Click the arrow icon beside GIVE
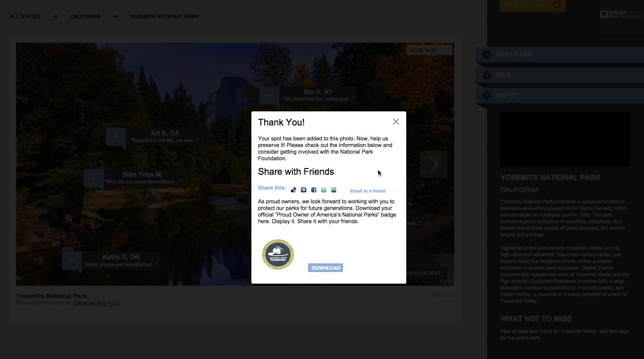The image size is (644, 359). (487, 75)
